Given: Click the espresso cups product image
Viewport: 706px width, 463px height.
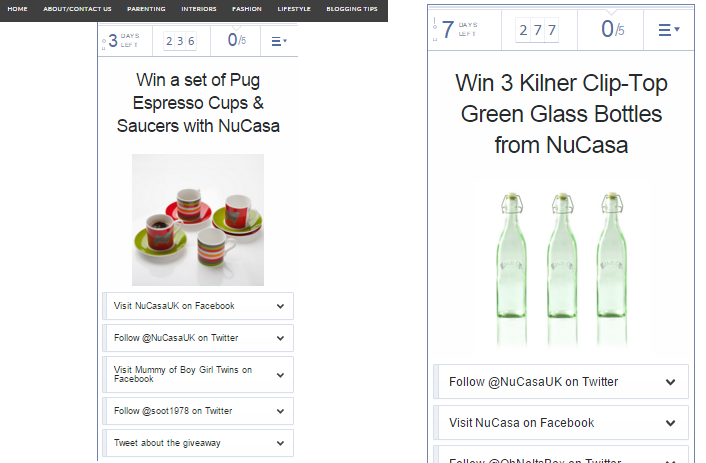Looking at the screenshot, I should coord(198,220).
